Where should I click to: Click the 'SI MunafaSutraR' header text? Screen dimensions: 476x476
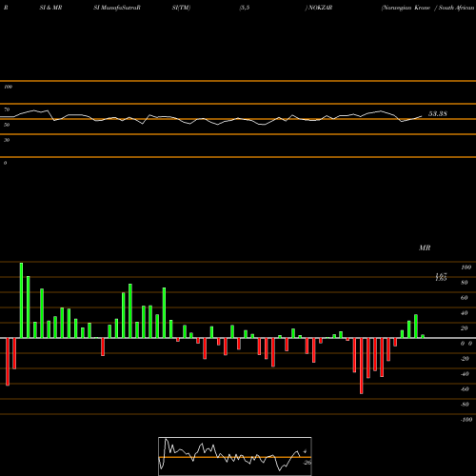[x=117, y=8]
